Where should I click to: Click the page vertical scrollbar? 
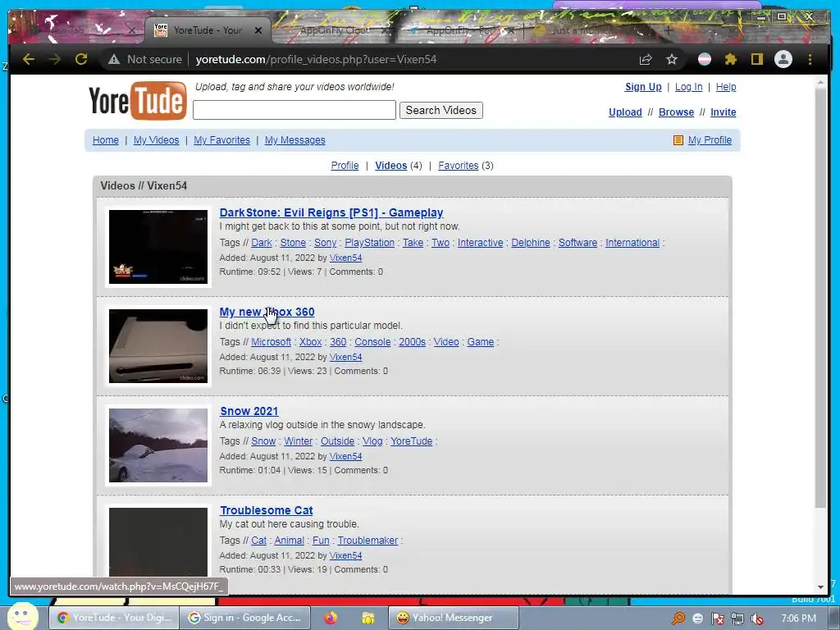(x=820, y=297)
